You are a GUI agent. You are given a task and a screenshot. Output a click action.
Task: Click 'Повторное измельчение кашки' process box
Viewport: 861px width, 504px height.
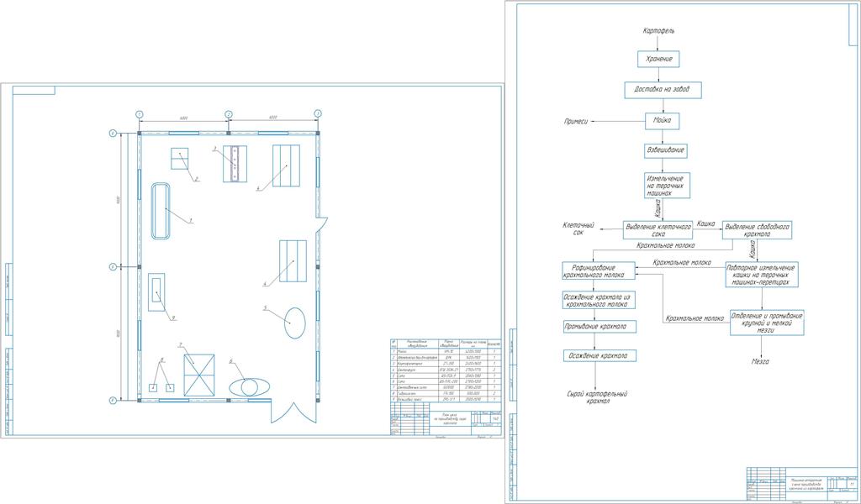[x=762, y=274]
